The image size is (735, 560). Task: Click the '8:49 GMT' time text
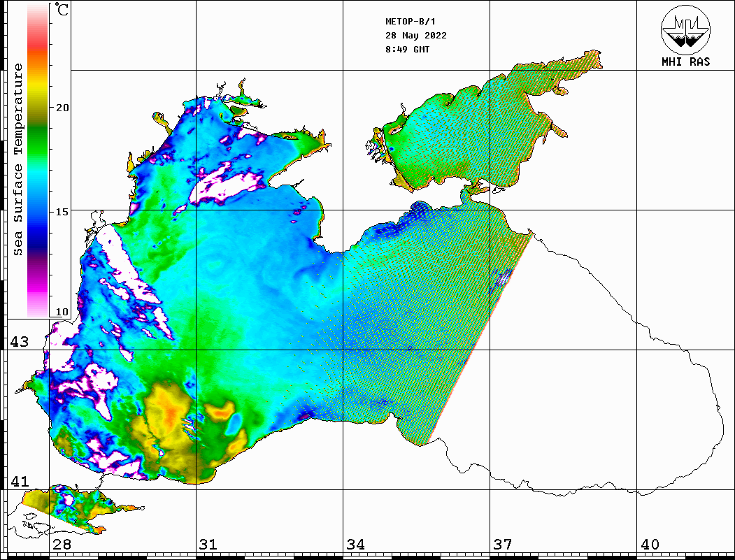[x=407, y=50]
